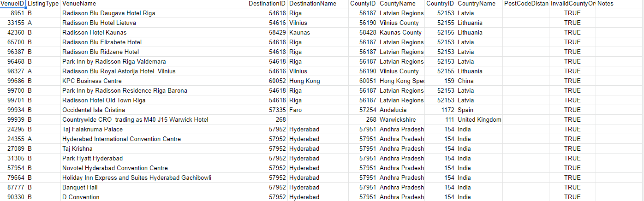This screenshot has width=644, height=201.
Task: Select the Banquet Hall cell
Action: 154,187
